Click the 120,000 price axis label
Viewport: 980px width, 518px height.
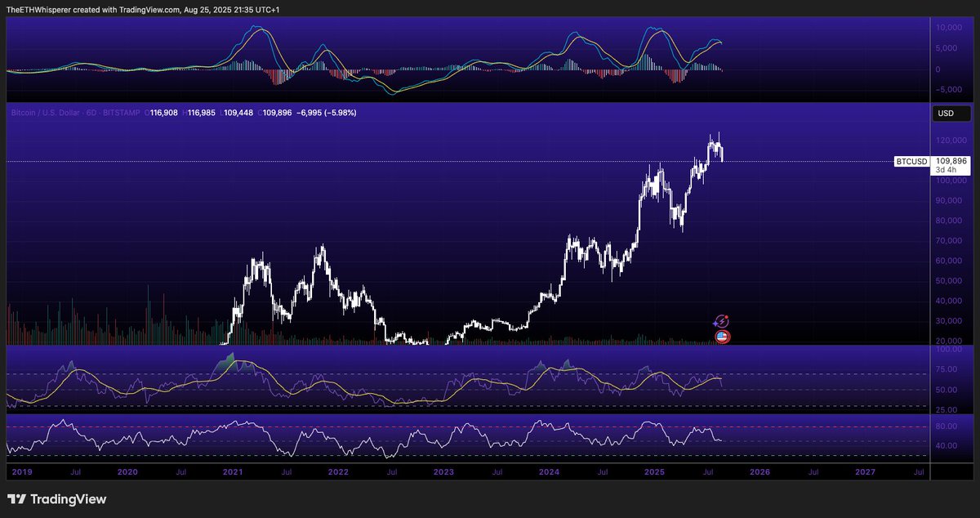click(x=951, y=141)
